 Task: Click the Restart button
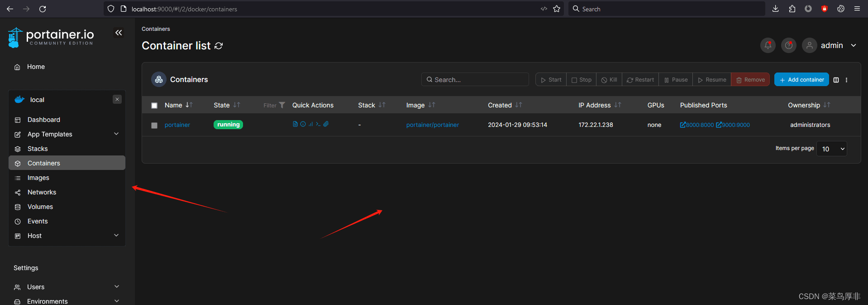(640, 79)
